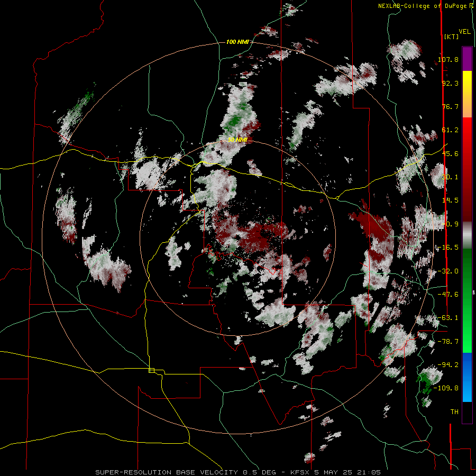
Task: Select the -47.6 legend value
Action: pyautogui.click(x=448, y=295)
